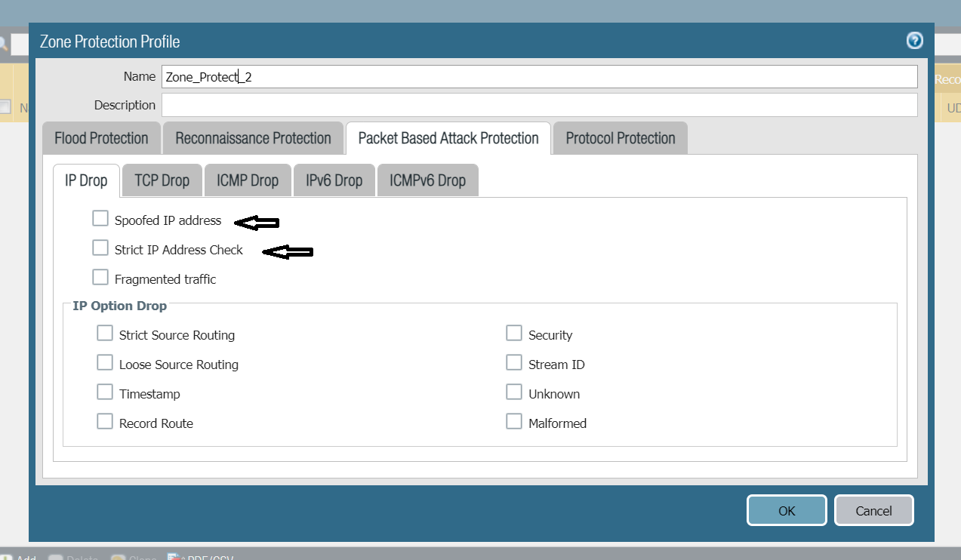Enable Strict Source Routing drop

click(x=105, y=332)
